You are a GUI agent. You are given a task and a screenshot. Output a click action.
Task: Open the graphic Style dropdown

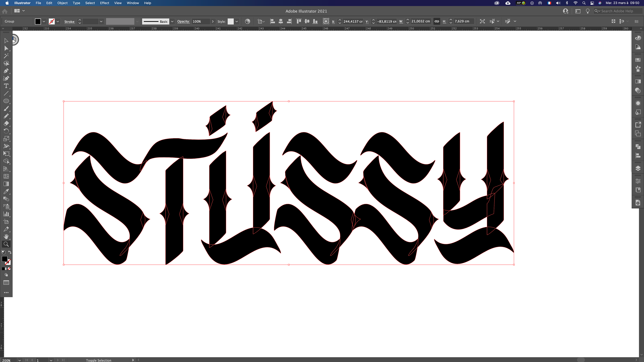coord(236,21)
